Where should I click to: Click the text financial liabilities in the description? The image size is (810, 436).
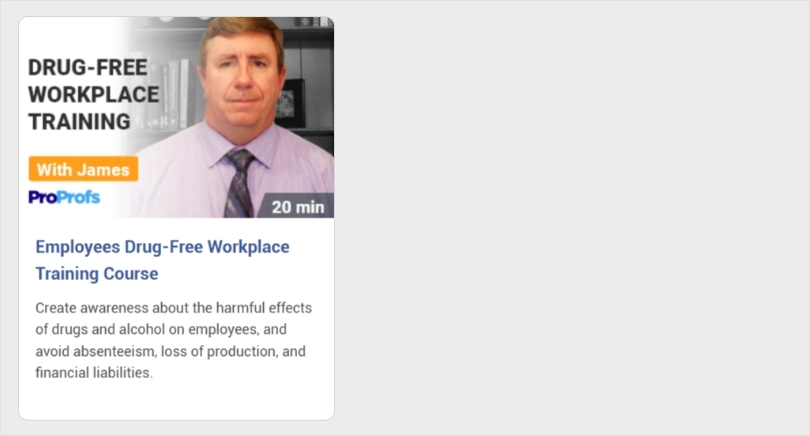click(93, 372)
